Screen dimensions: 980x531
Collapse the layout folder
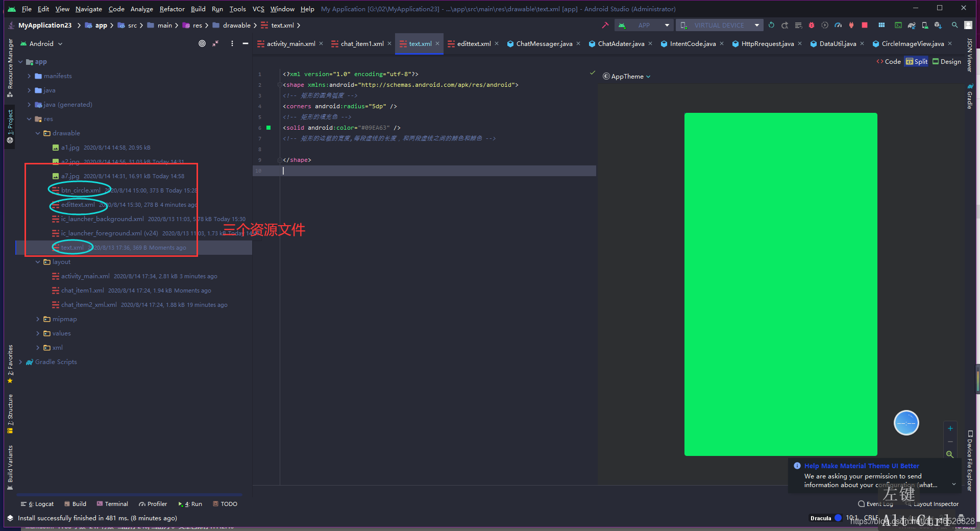[x=38, y=262]
